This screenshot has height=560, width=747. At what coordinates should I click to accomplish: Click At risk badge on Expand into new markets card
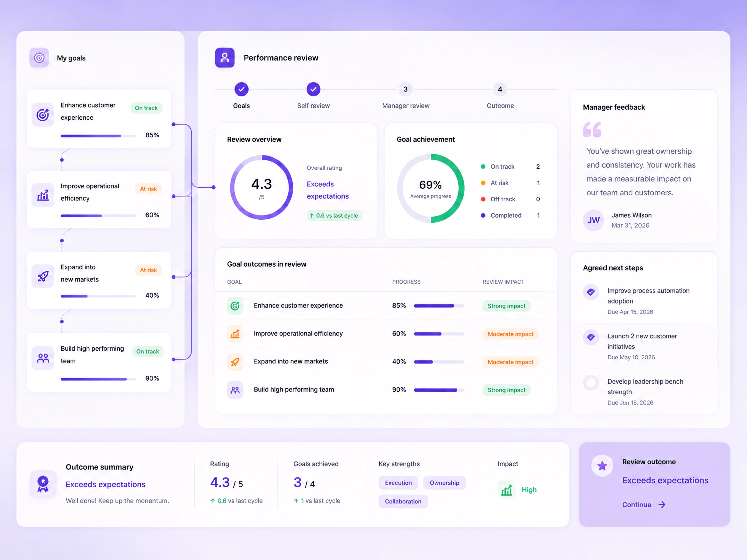pos(148,270)
